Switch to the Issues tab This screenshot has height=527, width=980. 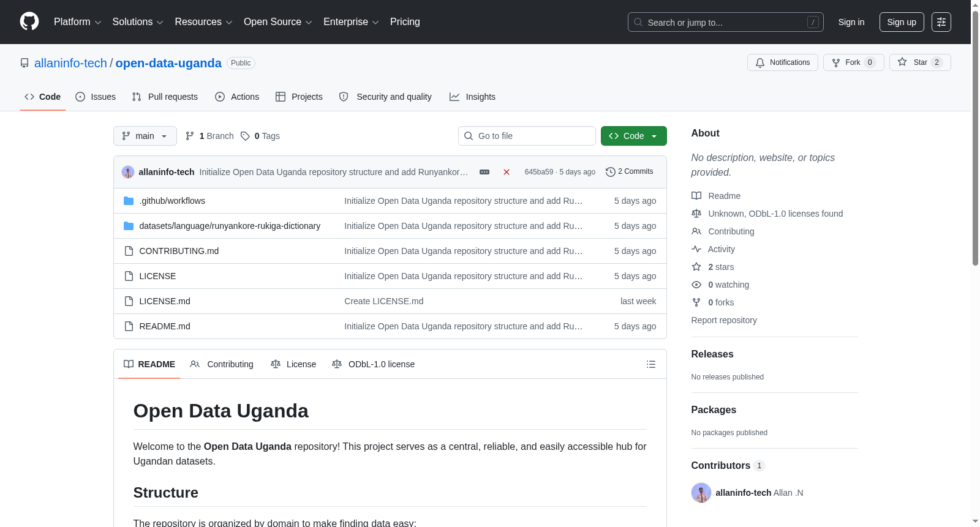click(x=96, y=97)
